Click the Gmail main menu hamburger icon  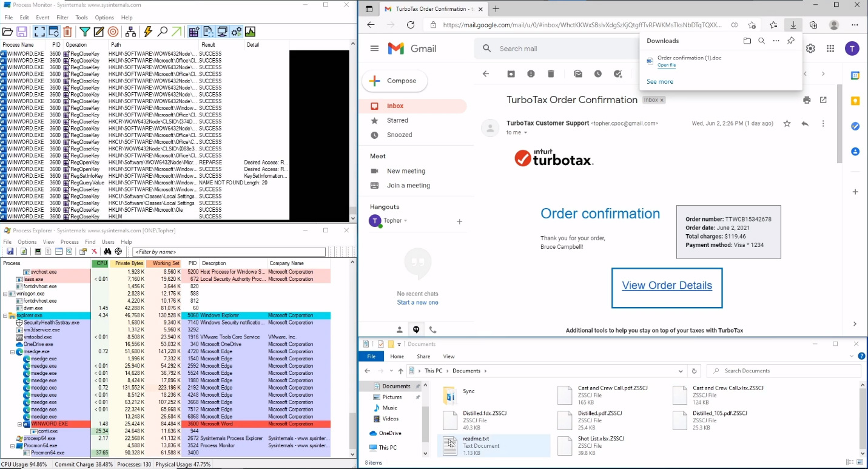pos(374,49)
